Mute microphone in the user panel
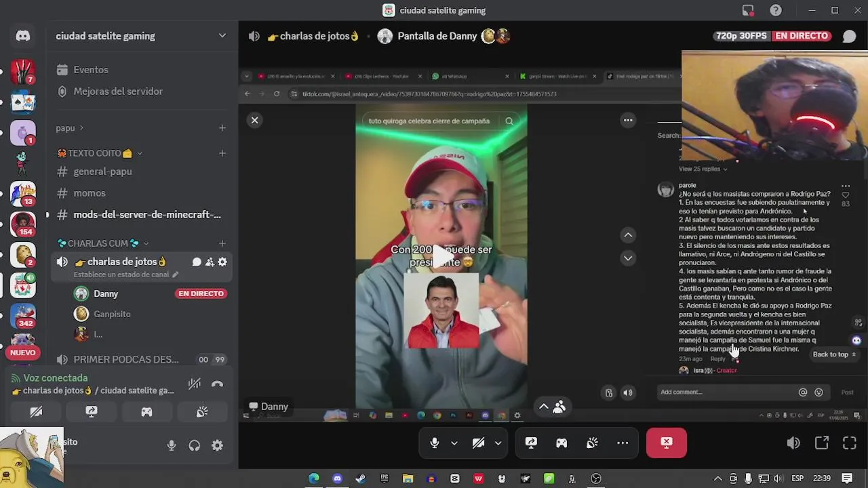The width and height of the screenshot is (868, 488). click(172, 445)
